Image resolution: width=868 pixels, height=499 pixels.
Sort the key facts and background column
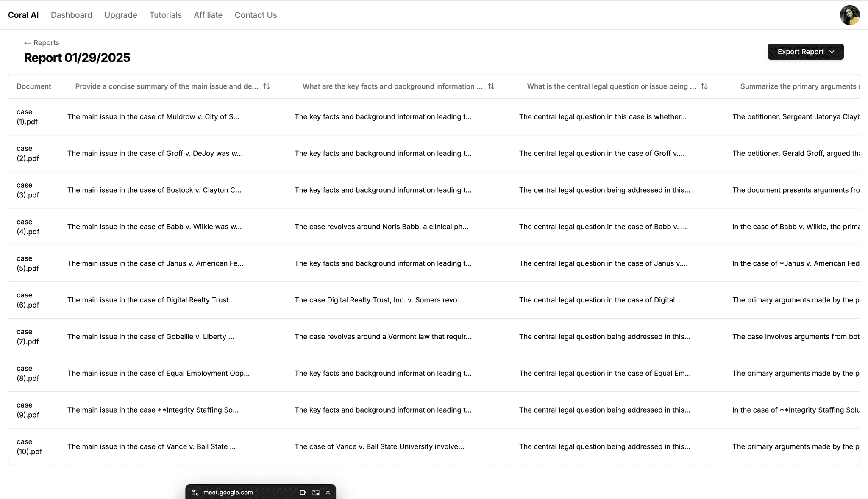491,86
